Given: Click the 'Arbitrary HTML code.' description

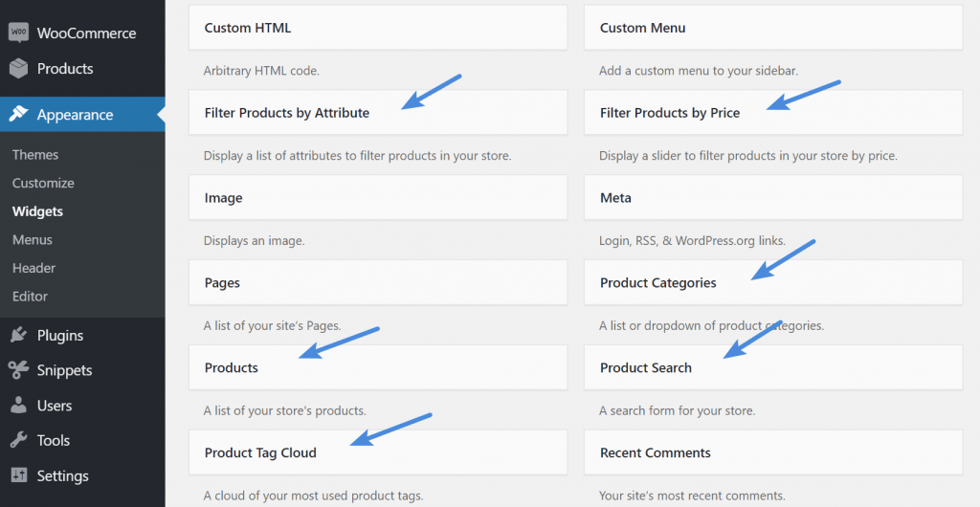Looking at the screenshot, I should click(x=261, y=71).
